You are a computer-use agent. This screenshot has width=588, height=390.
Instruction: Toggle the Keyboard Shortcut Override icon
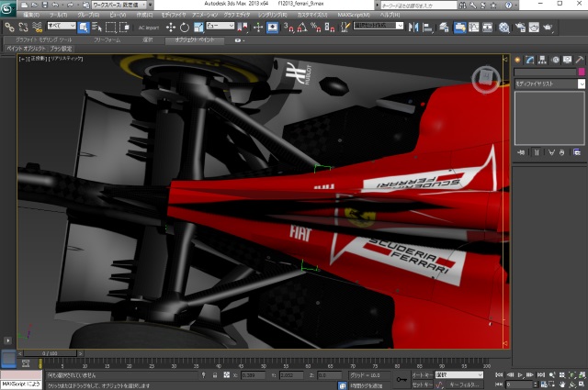point(272,28)
